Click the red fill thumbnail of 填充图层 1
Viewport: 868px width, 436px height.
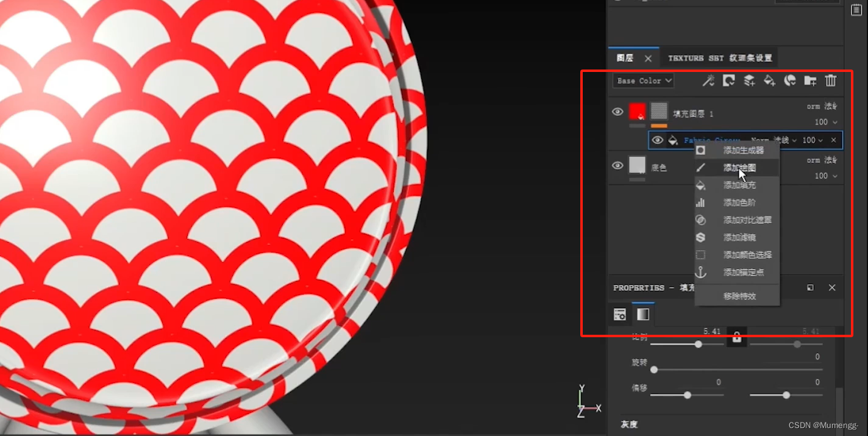coord(637,111)
